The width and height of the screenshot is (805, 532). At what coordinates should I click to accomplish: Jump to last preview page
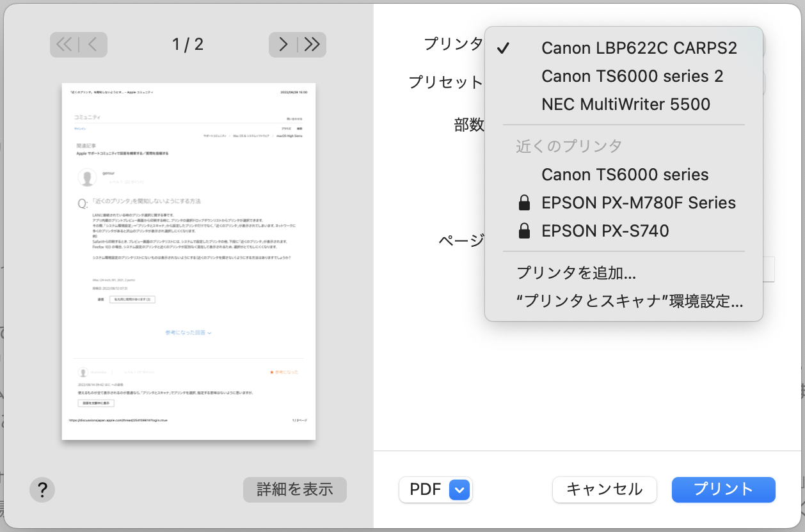tap(312, 45)
